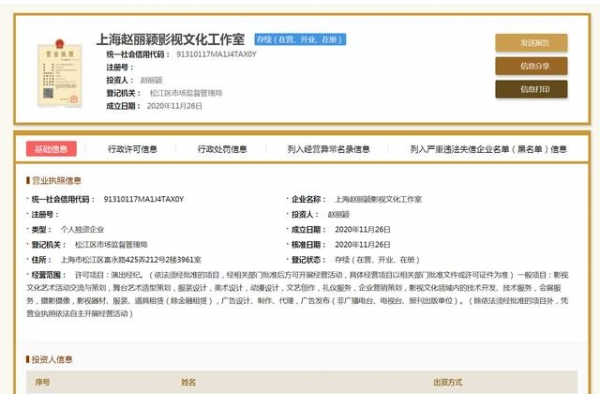Switch to the 行政许可信息 tab
The image size is (600, 394).
coord(132,149)
